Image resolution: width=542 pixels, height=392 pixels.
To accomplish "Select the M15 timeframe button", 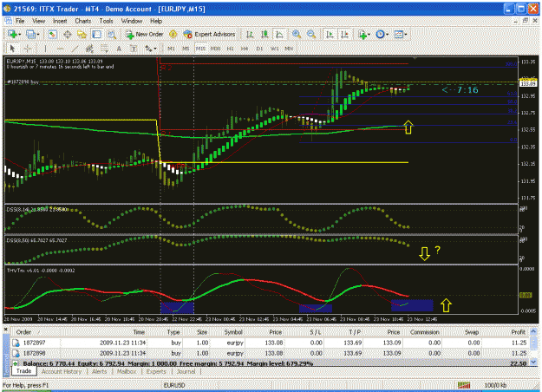I will (200, 49).
